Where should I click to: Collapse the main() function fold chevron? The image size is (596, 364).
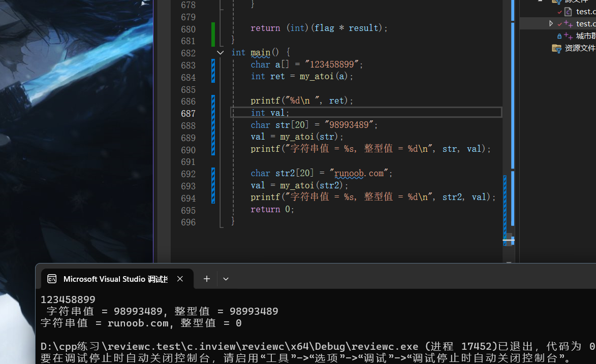click(220, 52)
